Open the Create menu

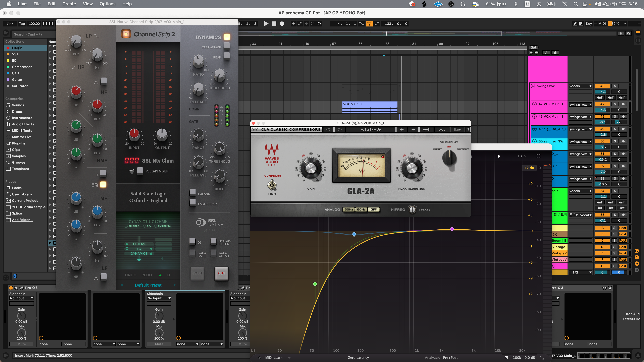tap(69, 4)
